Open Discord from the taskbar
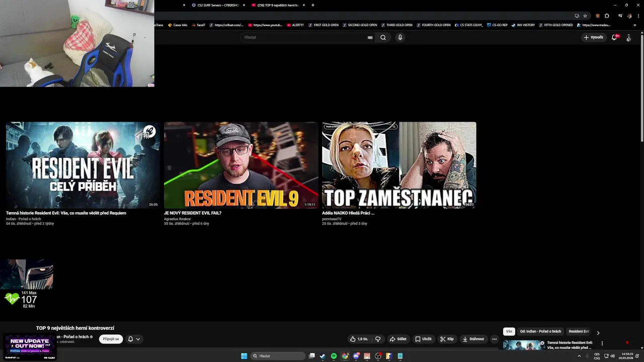Viewport: 644px width, 362px height. click(356, 356)
